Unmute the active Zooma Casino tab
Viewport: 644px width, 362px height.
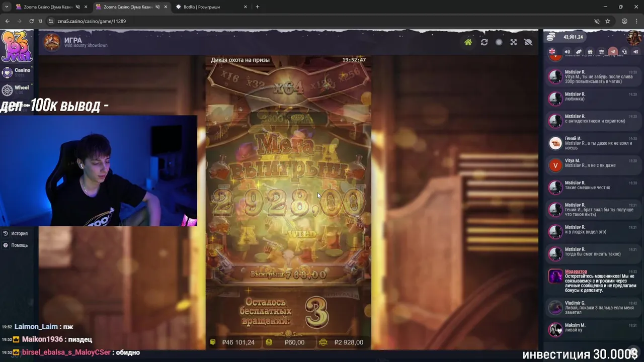click(157, 7)
